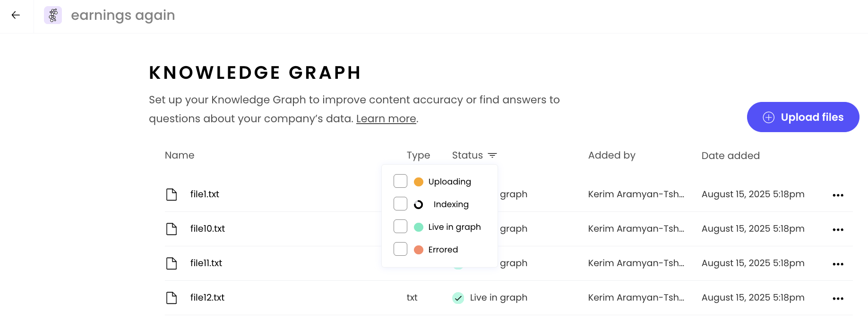This screenshot has width=868, height=319.
Task: Click green checkmark status icon for file12.txt
Action: pyautogui.click(x=458, y=298)
